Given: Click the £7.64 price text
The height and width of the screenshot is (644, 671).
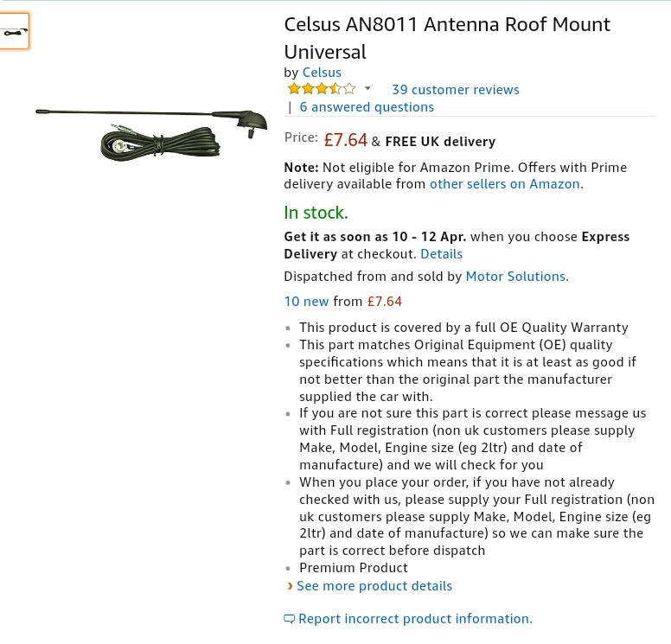Looking at the screenshot, I should [345, 140].
